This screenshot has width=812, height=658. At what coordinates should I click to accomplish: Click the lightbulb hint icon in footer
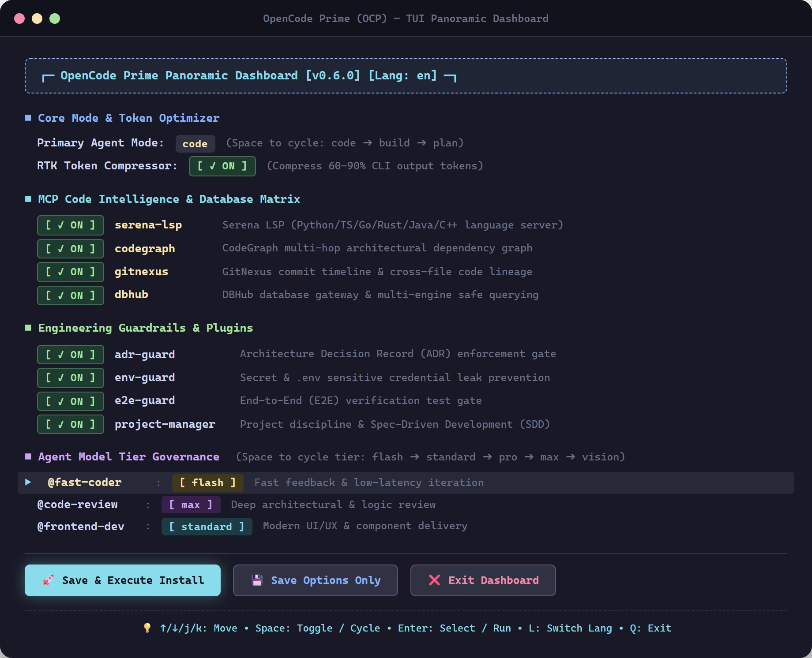coord(147,628)
